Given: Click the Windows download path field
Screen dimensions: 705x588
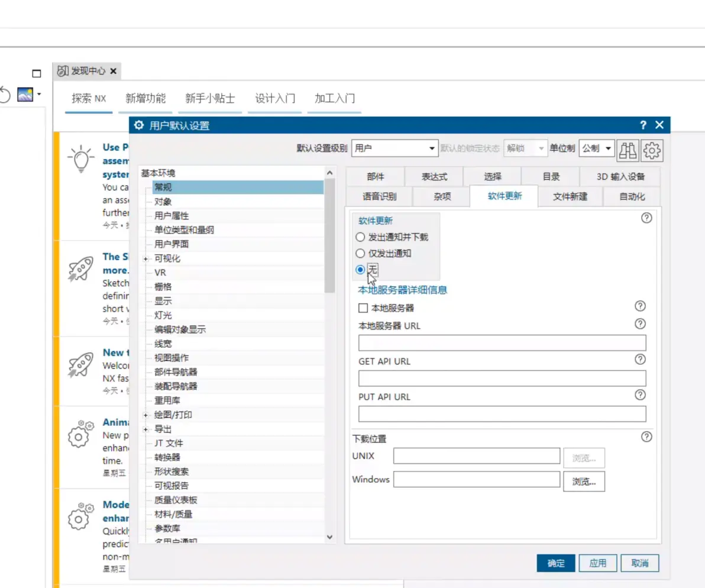Looking at the screenshot, I should (x=477, y=479).
